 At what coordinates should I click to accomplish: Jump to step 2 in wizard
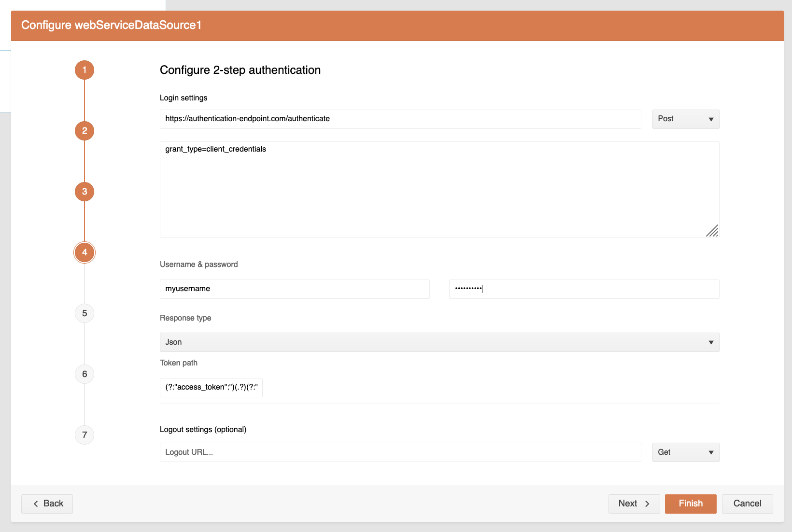pos(85,131)
